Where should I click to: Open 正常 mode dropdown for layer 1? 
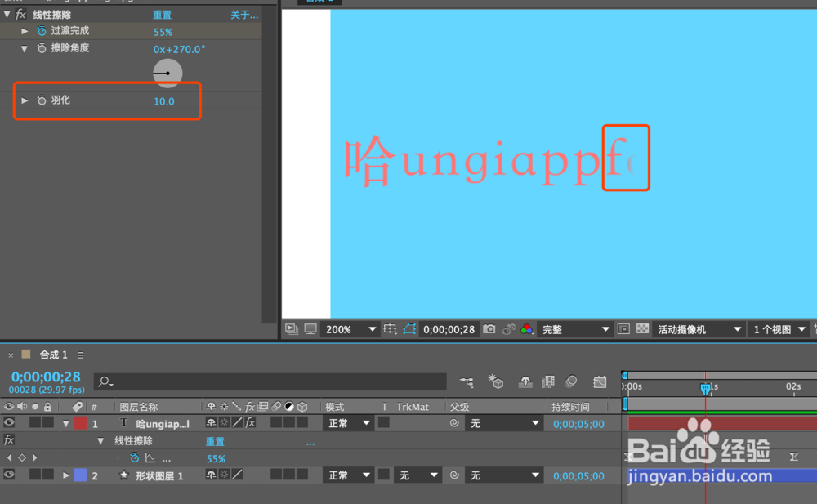coord(348,423)
